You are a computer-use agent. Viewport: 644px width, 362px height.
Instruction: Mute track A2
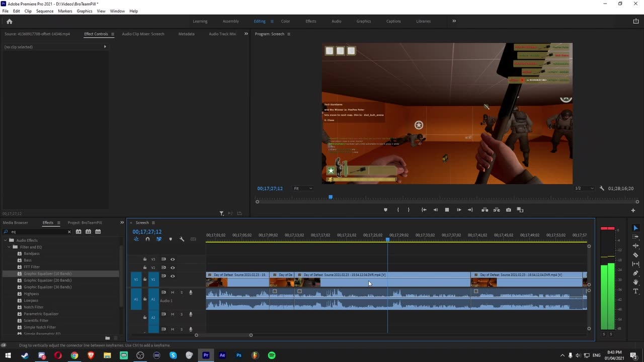click(173, 314)
